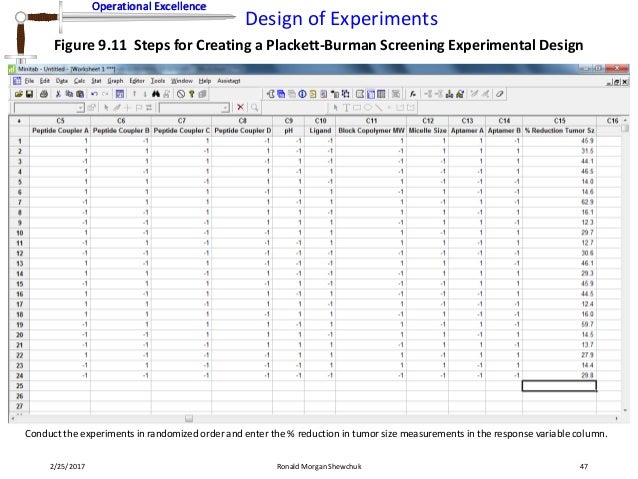Select the C15 column header
638x479 pixels.
559,120
